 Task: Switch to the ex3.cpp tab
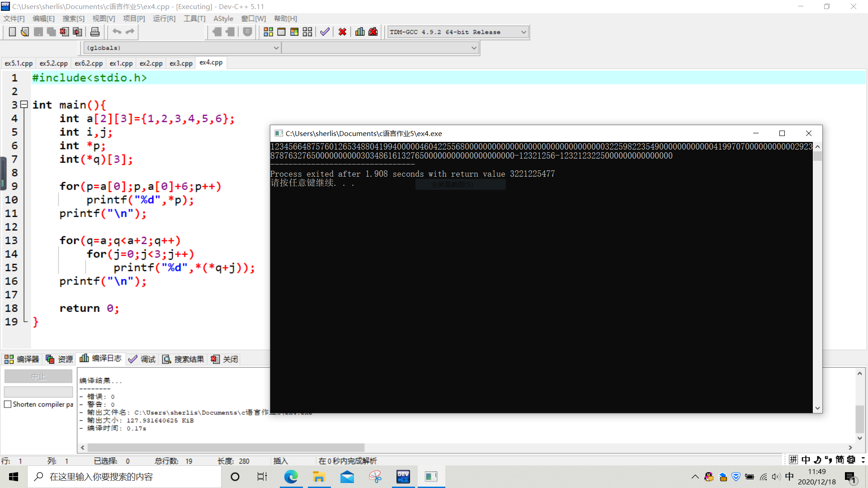[x=181, y=63]
